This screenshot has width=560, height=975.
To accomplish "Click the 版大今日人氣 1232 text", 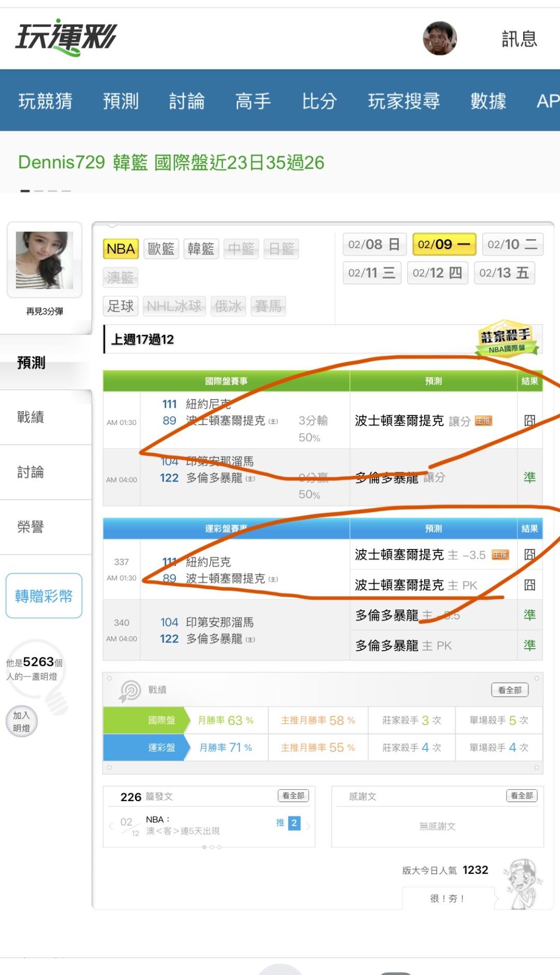I will point(445,870).
